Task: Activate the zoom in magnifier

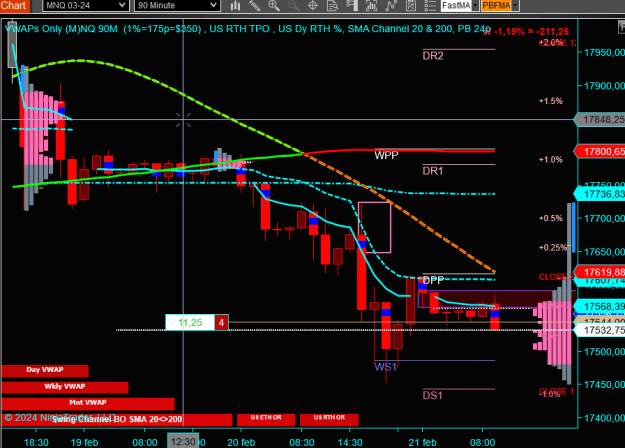Action: 273,5
